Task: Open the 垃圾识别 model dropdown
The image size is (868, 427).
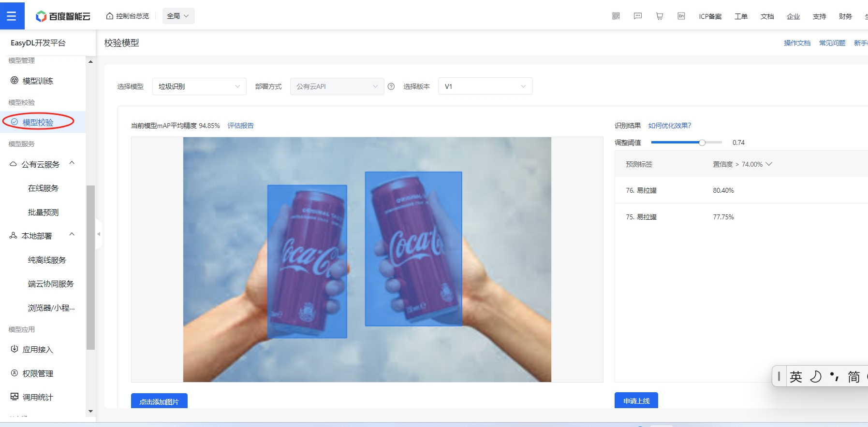Action: (x=199, y=86)
